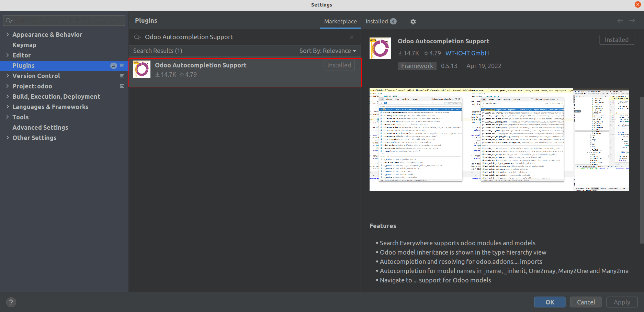Click the star rating 4.79 in details
644x312 pixels.
(x=432, y=53)
